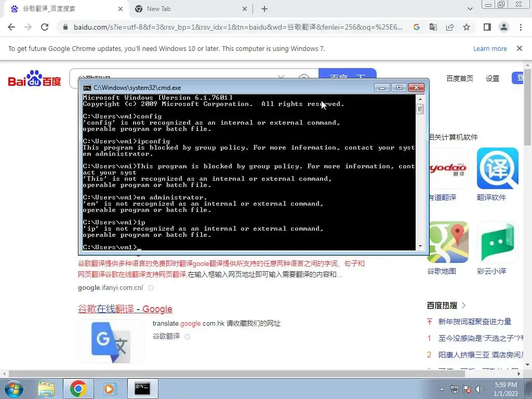
Task: Go back with the Chrome back arrow
Action: click(11, 27)
